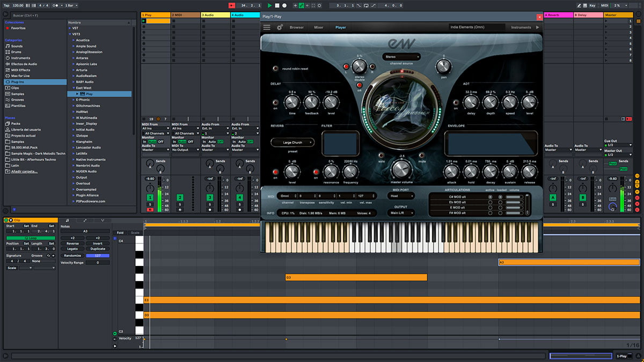The image size is (644, 362).
Task: Toggle the ADT on button
Action: click(456, 102)
